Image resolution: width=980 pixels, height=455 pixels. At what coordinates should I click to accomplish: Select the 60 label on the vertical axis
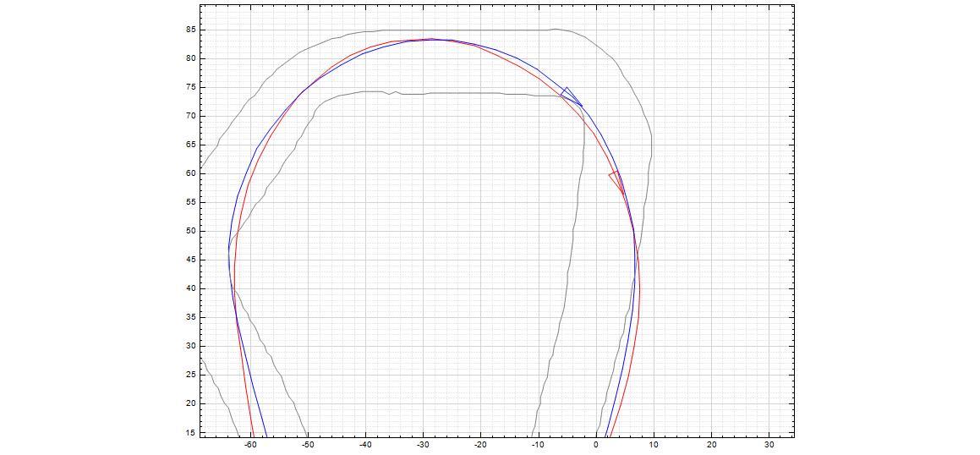[x=189, y=173]
